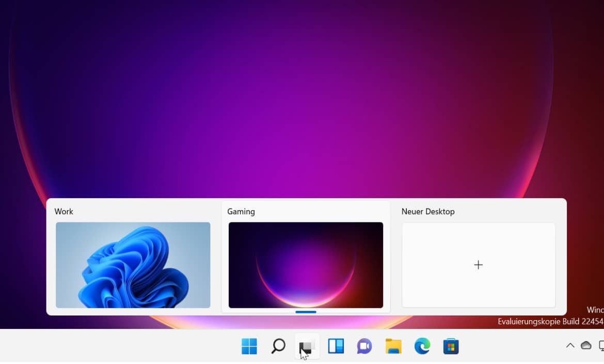Click the "Neuer Desktop" label
Screen dimensions: 604x364
(x=428, y=212)
